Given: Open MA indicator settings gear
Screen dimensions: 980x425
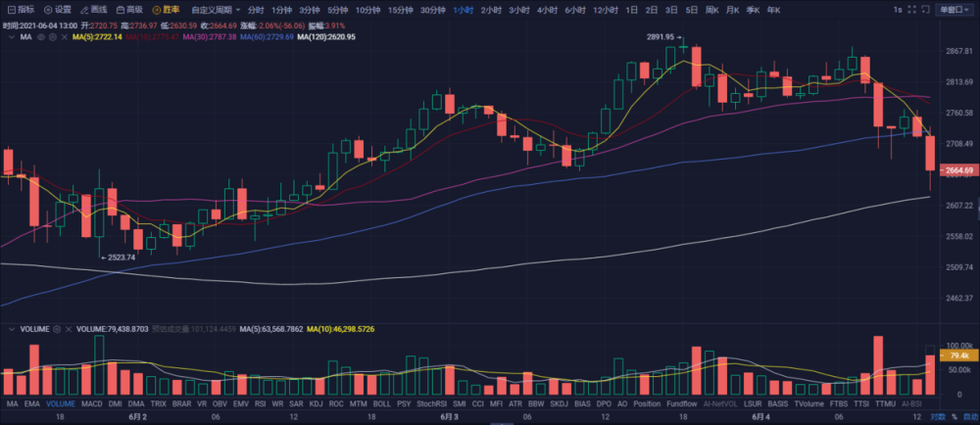Looking at the screenshot, I should click(53, 37).
